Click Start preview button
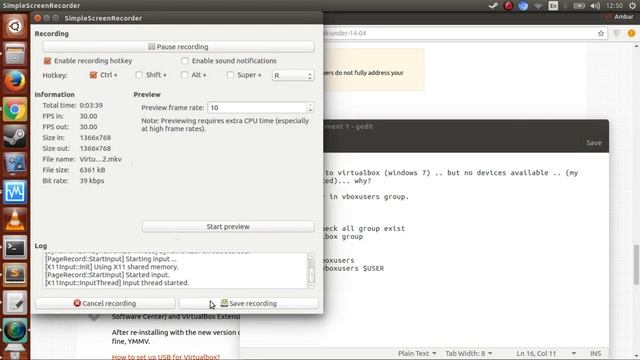This screenshot has height=360, width=640. pos(228,227)
